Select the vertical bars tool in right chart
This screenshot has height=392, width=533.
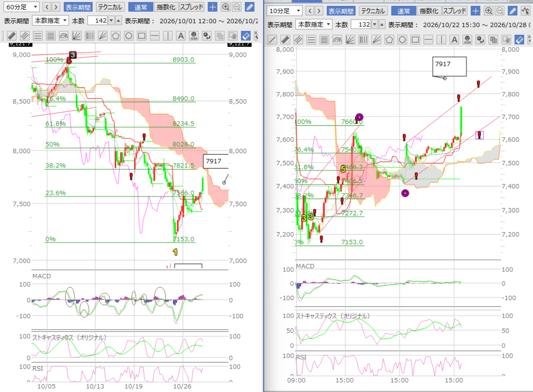[x=363, y=40]
